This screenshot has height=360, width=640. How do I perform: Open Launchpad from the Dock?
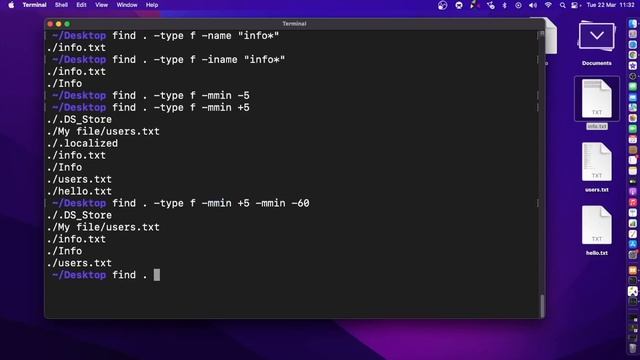coord(633,34)
